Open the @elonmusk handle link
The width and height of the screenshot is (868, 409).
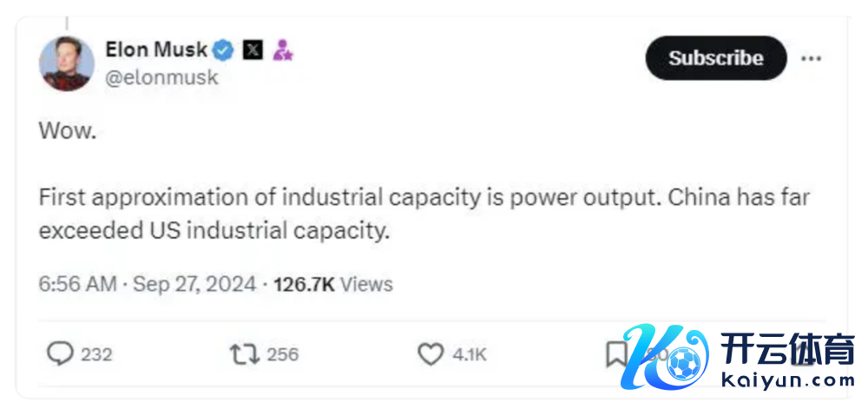(x=161, y=77)
